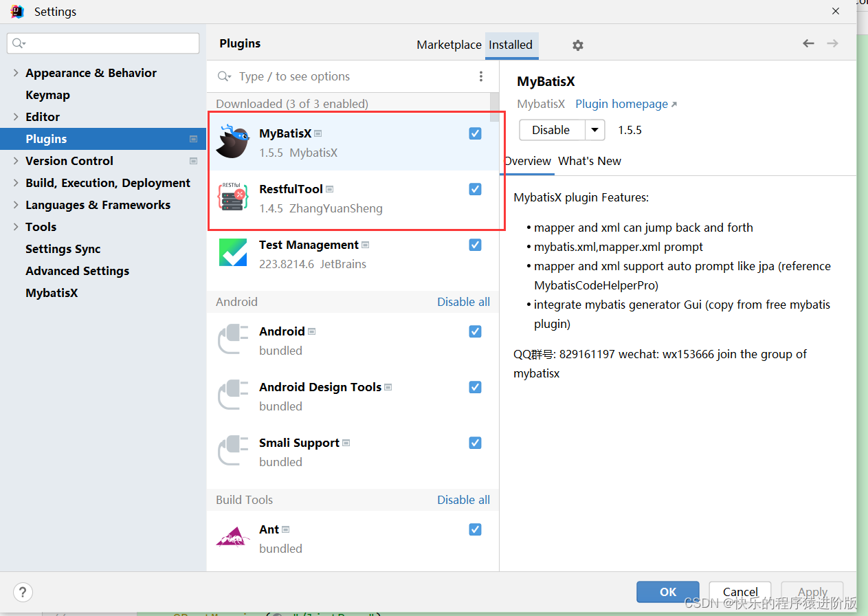Image resolution: width=868 pixels, height=616 pixels.
Task: Open the plugin search options kebab menu
Action: 481,76
